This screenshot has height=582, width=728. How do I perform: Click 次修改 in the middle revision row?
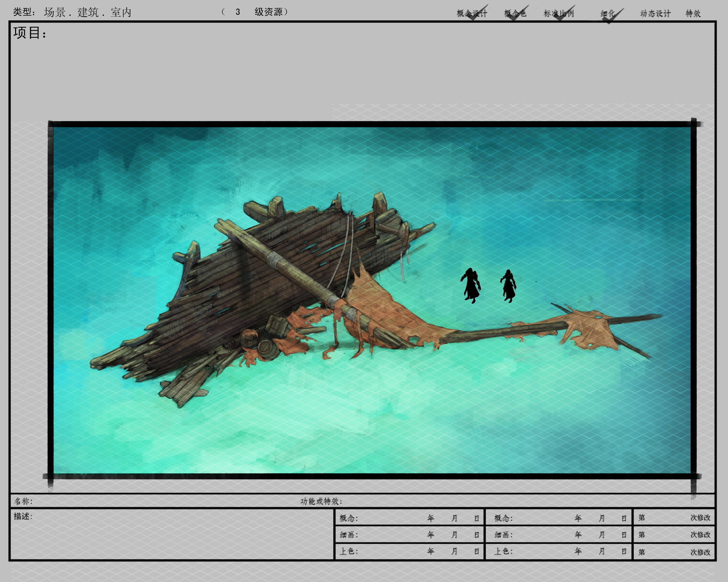click(700, 534)
